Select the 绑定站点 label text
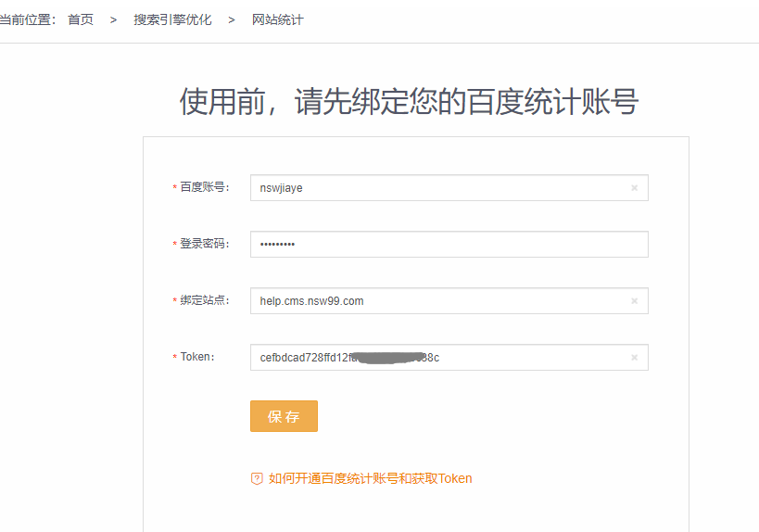Image resolution: width=759 pixels, height=532 pixels. [204, 300]
